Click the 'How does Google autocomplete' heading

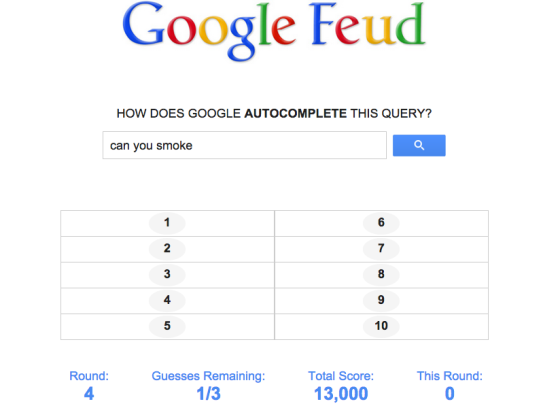[274, 114]
